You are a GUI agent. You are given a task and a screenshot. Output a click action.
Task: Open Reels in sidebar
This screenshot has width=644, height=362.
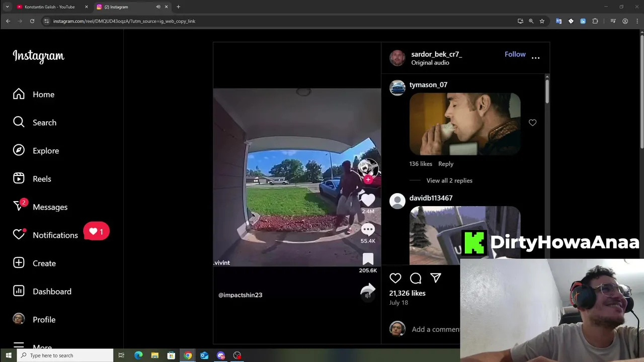click(x=32, y=179)
